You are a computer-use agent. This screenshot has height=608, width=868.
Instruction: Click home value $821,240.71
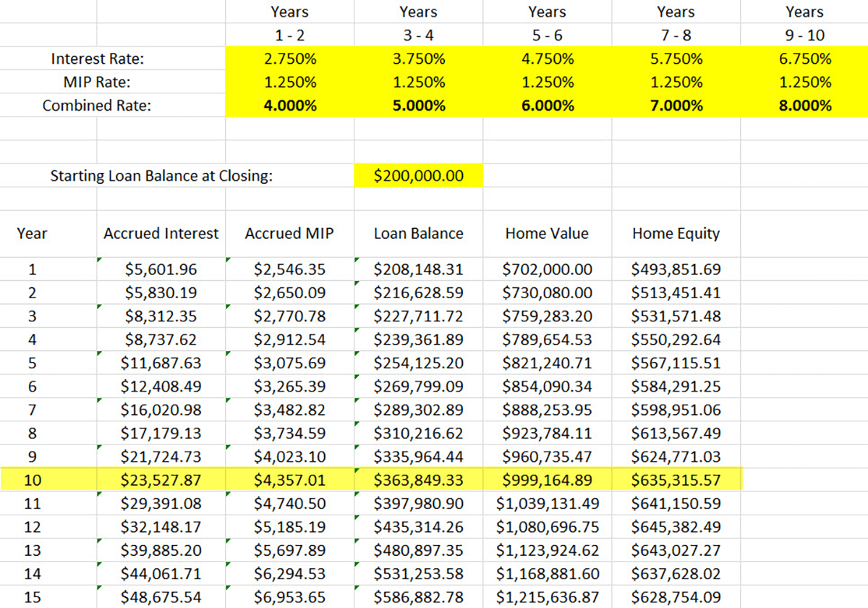tap(548, 363)
